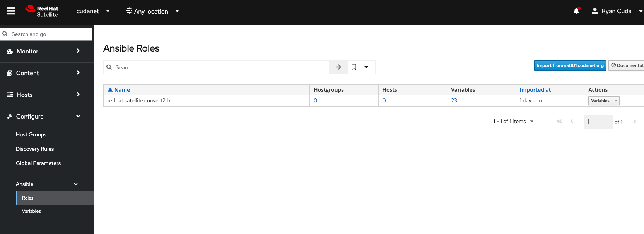Select Roles under Ansible
This screenshot has height=234, width=644.
[x=55, y=198]
